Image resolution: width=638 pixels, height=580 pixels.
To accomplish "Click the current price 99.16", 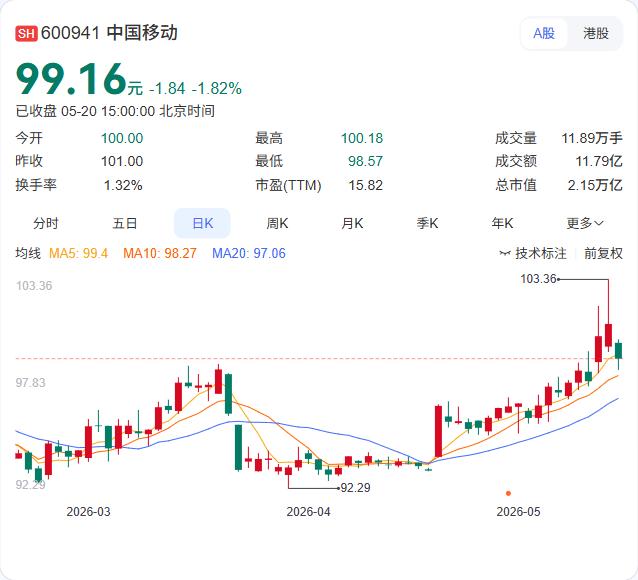I will 71,79.
